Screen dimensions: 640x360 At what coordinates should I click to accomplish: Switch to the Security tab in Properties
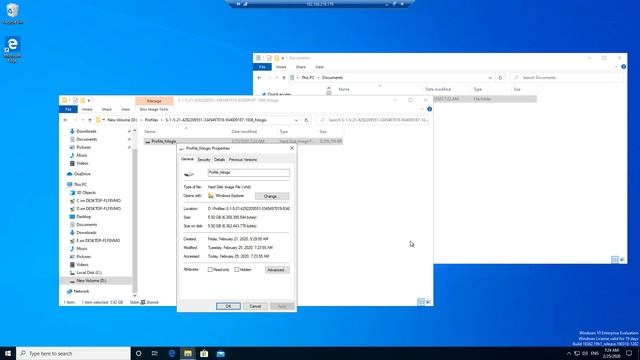click(x=204, y=160)
